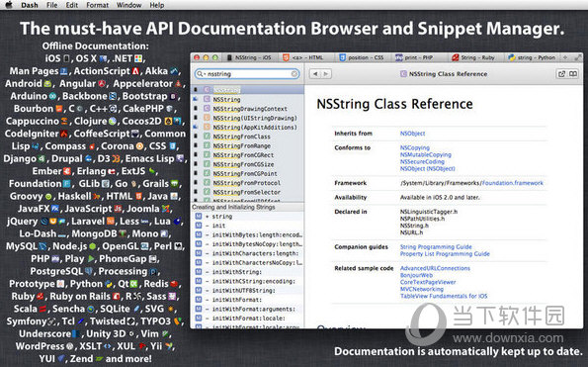588x367 pixels.
Task: Clear the search field text
Action: [294, 74]
